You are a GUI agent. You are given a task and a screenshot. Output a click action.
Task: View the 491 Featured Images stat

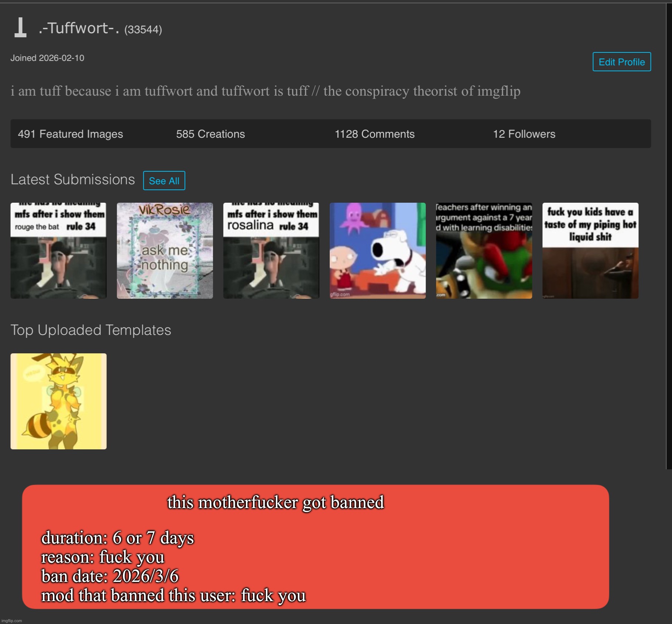(71, 134)
